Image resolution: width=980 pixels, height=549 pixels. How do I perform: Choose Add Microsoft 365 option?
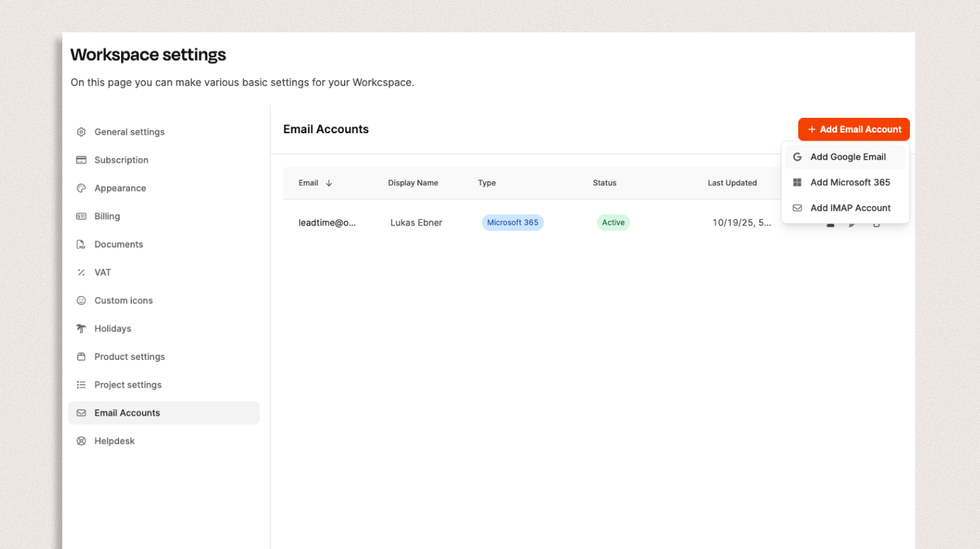(849, 182)
